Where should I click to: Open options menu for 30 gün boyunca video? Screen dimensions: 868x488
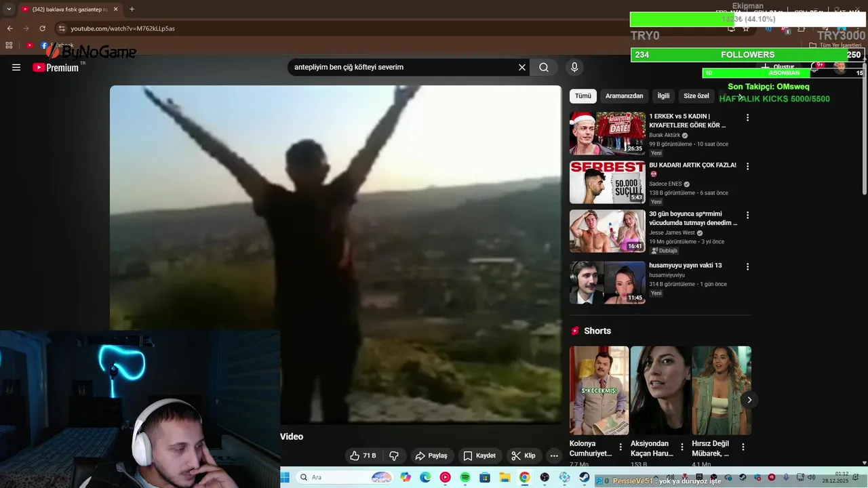747,215
